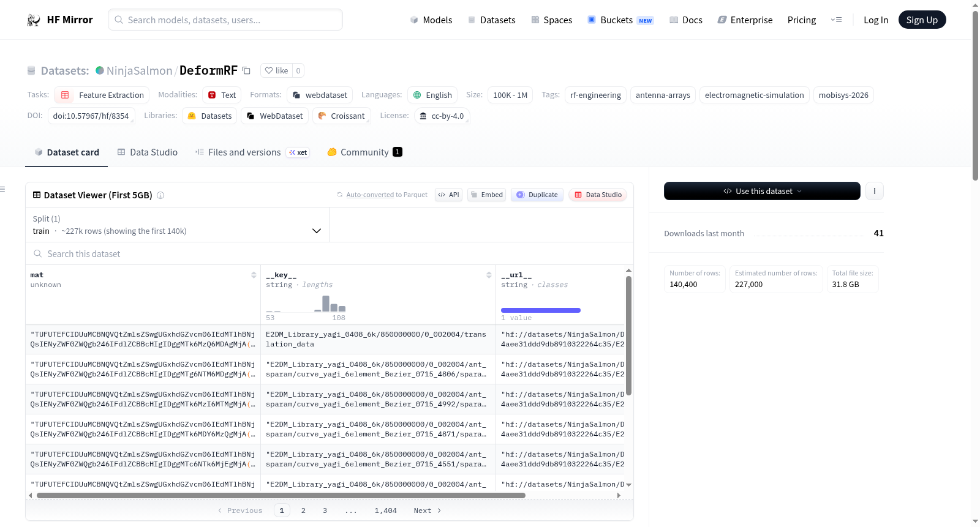The width and height of the screenshot is (980, 527).
Task: Click the Duplicate button
Action: click(537, 195)
